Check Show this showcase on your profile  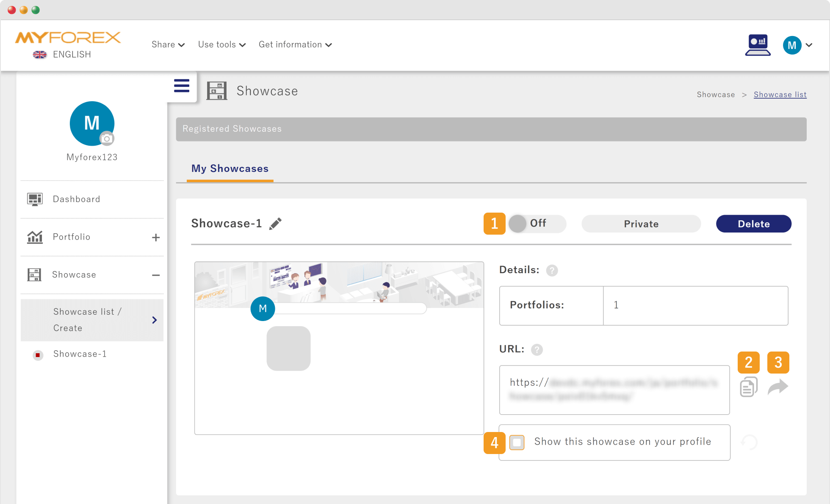click(x=517, y=442)
